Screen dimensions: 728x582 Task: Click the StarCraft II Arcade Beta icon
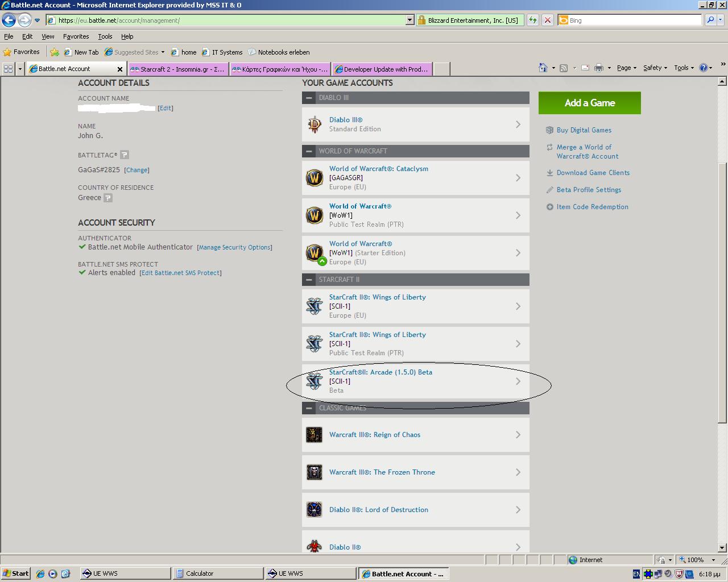click(315, 381)
